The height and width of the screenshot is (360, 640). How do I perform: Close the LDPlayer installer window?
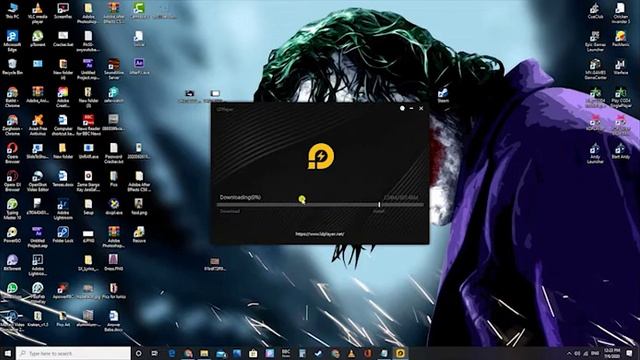(x=421, y=109)
